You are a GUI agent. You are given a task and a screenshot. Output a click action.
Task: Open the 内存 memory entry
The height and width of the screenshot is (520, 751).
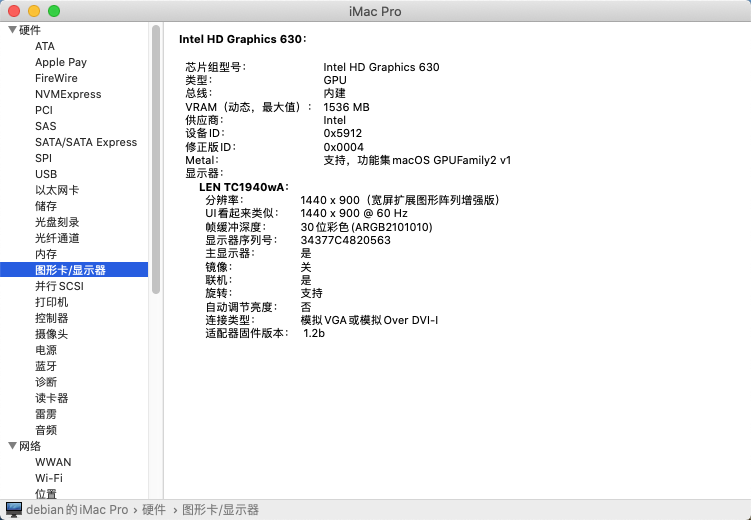(x=46, y=254)
